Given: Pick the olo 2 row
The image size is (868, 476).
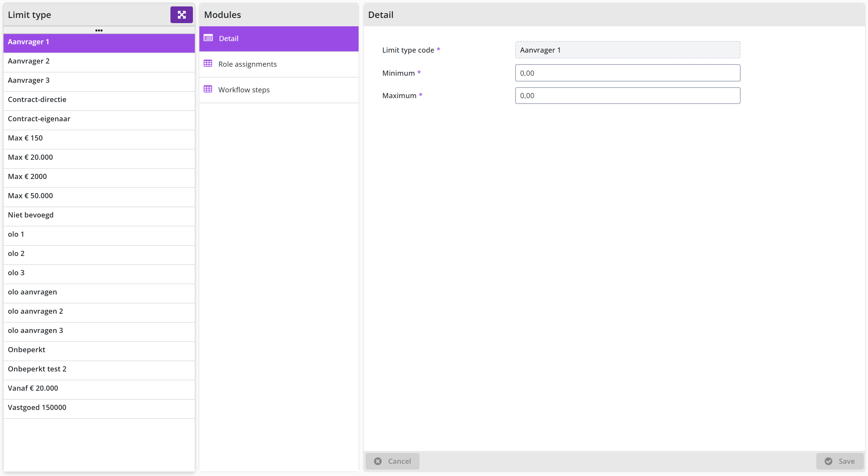Looking at the screenshot, I should point(99,254).
